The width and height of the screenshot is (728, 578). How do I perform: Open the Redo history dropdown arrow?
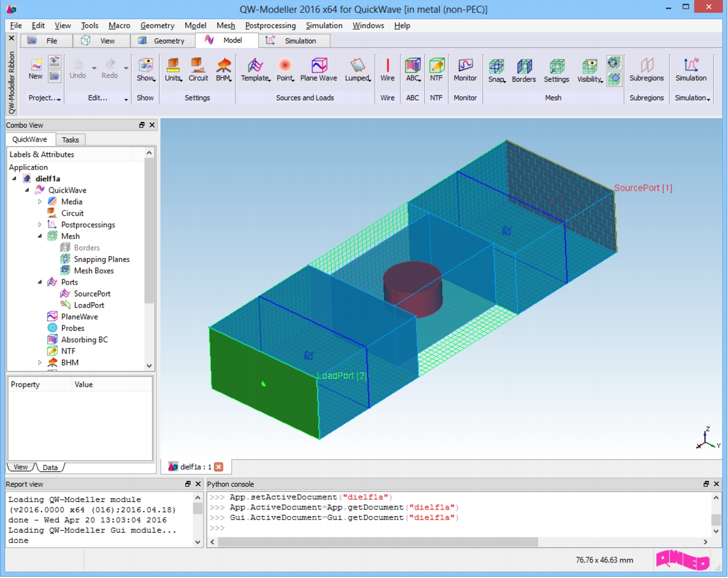pos(126,68)
